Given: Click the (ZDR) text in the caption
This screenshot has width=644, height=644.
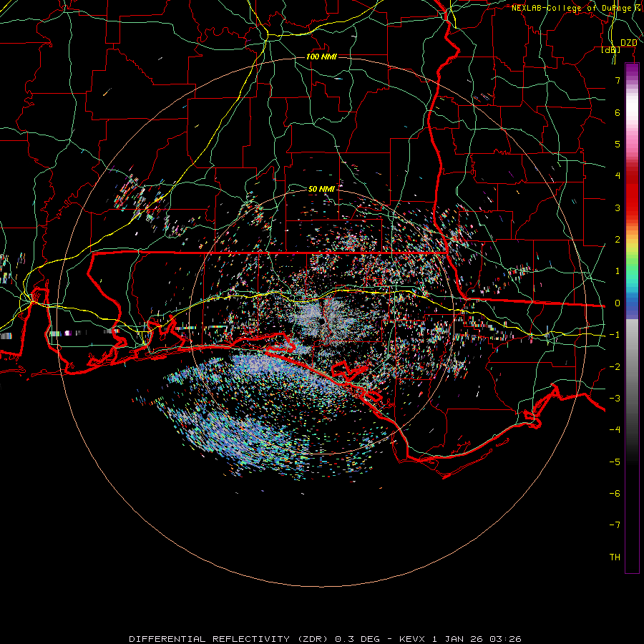Looking at the screenshot, I should [313, 639].
